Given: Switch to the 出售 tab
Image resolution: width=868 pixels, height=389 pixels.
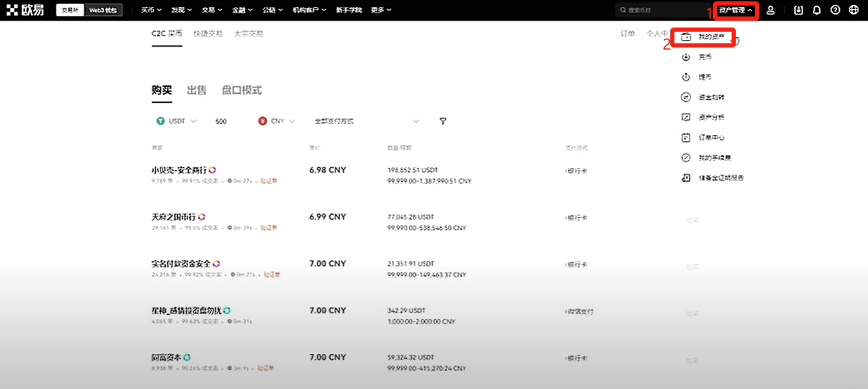Looking at the screenshot, I should [x=196, y=90].
